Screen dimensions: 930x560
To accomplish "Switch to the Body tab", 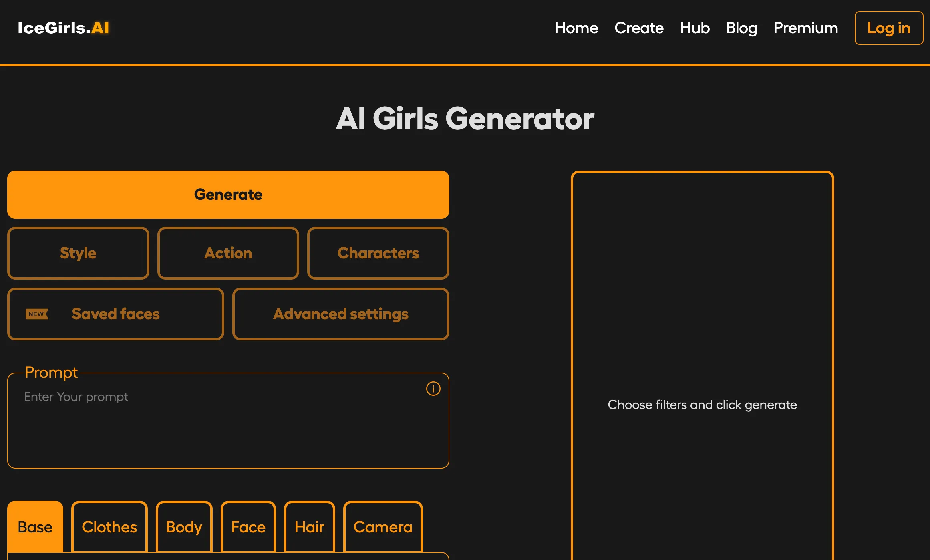I will (184, 527).
